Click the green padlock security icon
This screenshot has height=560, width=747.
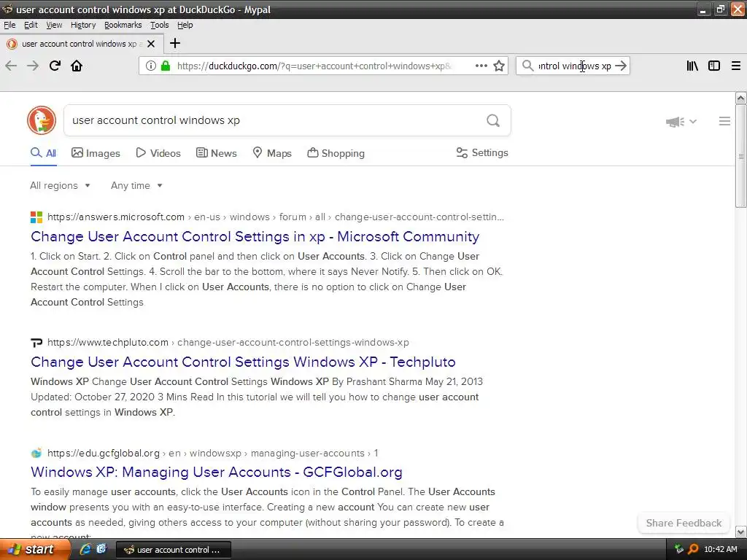(x=166, y=66)
